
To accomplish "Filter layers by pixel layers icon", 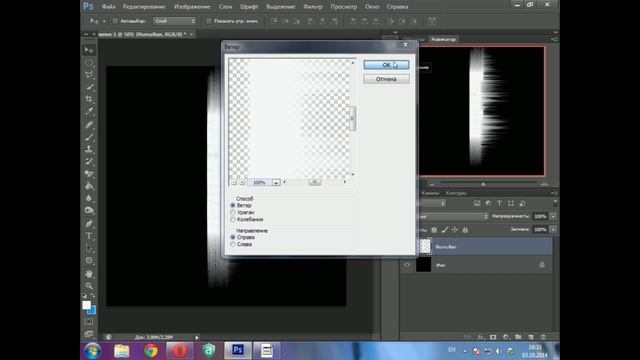I will [x=477, y=203].
